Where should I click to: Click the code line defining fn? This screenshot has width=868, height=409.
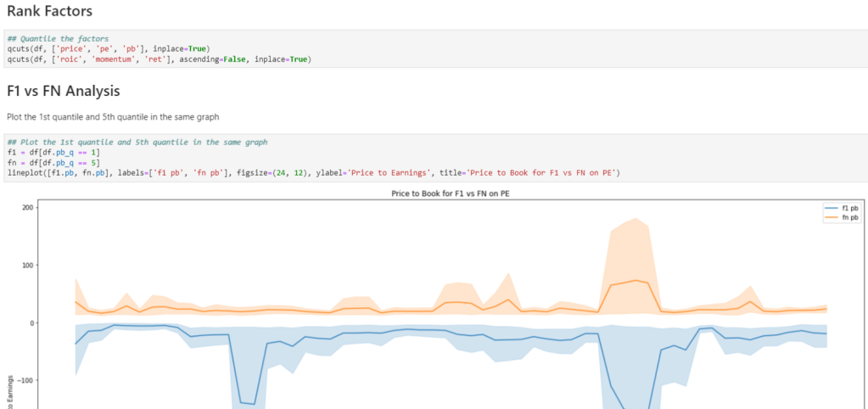click(53, 162)
